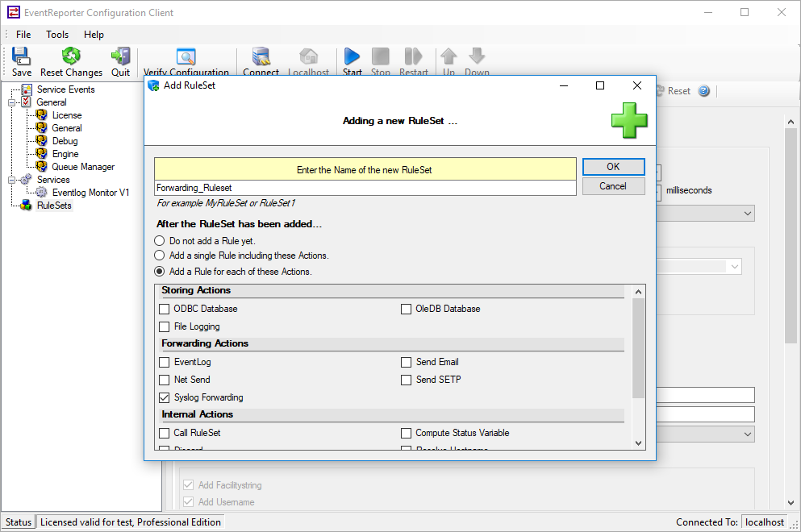This screenshot has height=532, width=801.
Task: Check the EventLog forwarding action
Action: (x=164, y=362)
